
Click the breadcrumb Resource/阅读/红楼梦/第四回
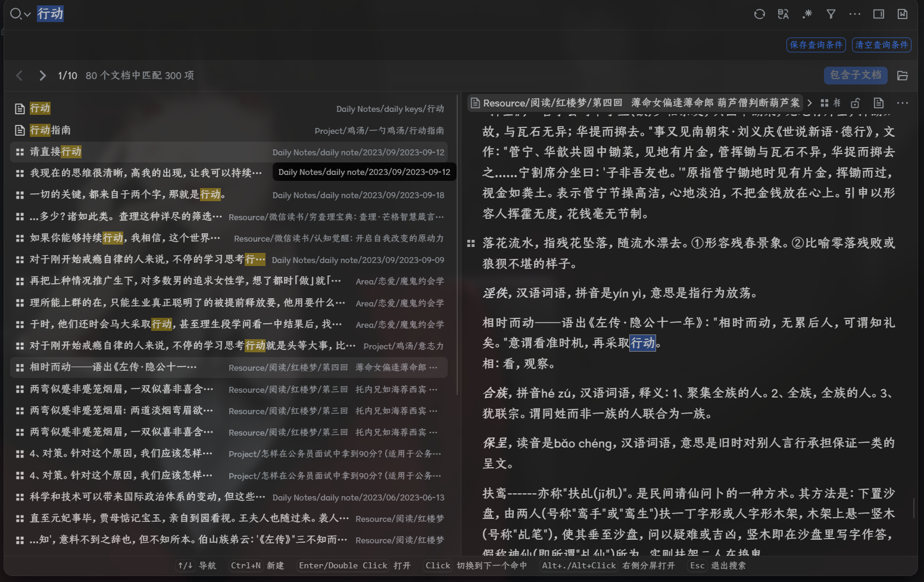[x=635, y=103]
